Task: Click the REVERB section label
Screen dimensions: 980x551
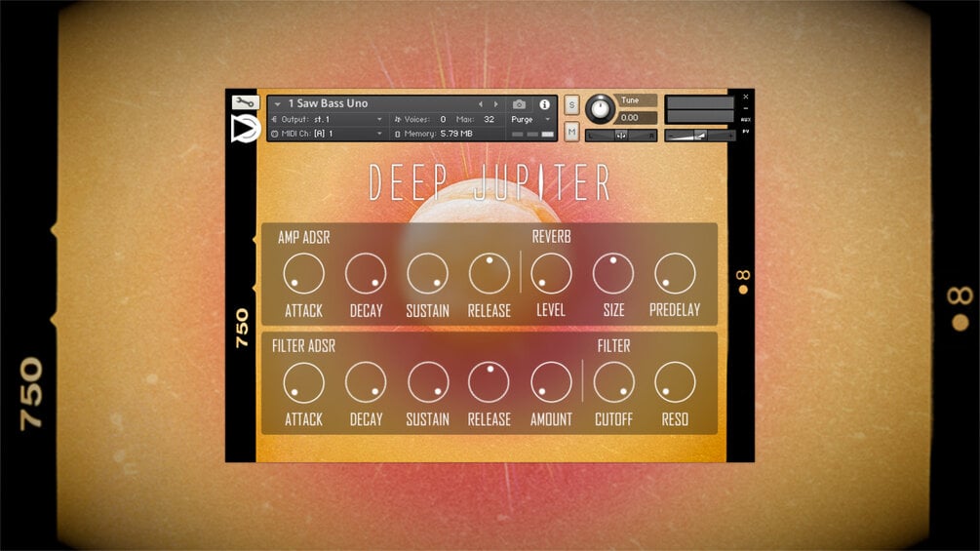Action: pyautogui.click(x=551, y=237)
